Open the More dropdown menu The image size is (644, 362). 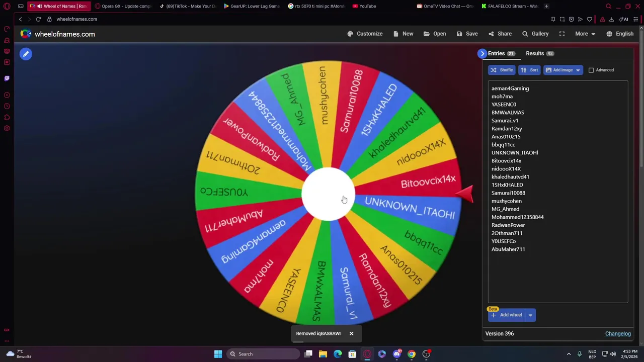point(586,34)
